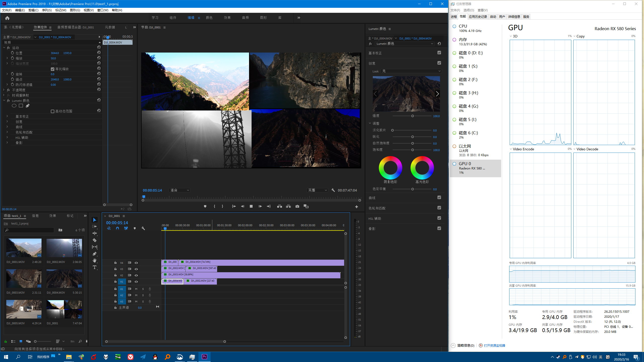Select the Type tool
The height and width of the screenshot is (362, 644).
(95, 267)
